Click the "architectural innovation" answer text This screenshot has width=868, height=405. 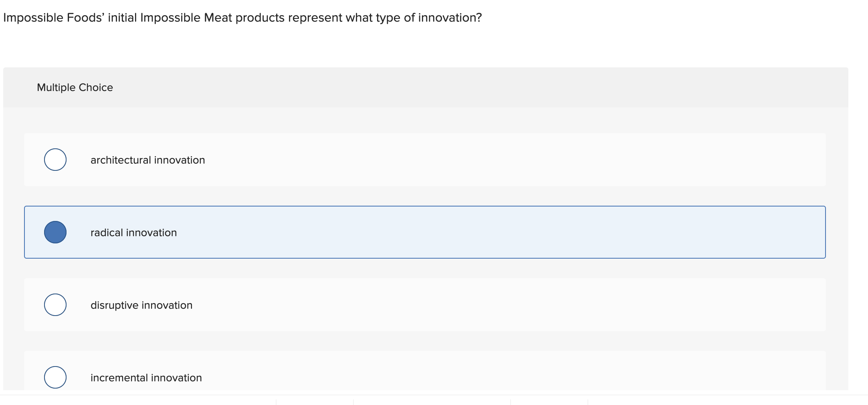click(x=147, y=160)
